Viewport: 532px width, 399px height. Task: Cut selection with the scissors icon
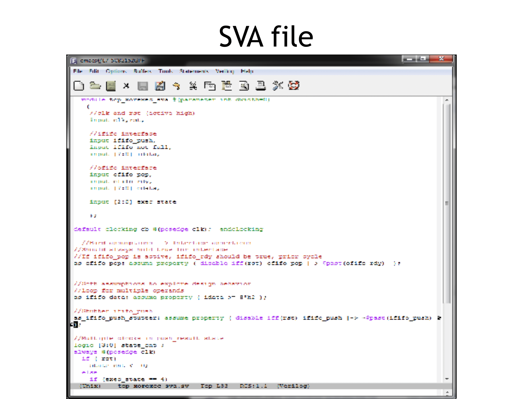tap(193, 86)
